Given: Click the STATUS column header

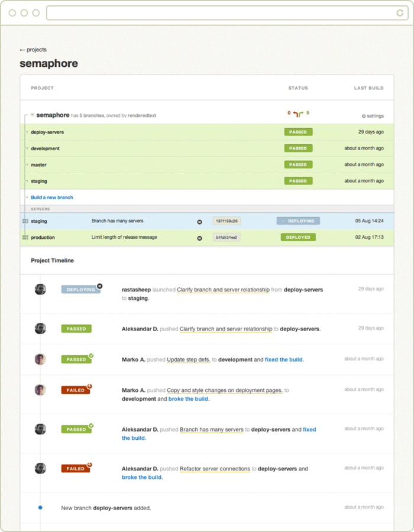Looking at the screenshot, I should point(298,88).
